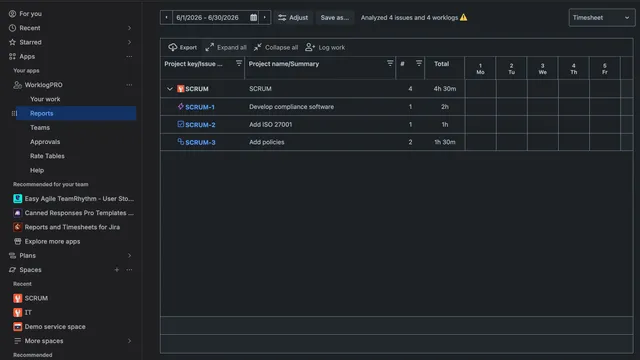This screenshot has width=640, height=360.
Task: Click the Save as... button
Action: (334, 18)
